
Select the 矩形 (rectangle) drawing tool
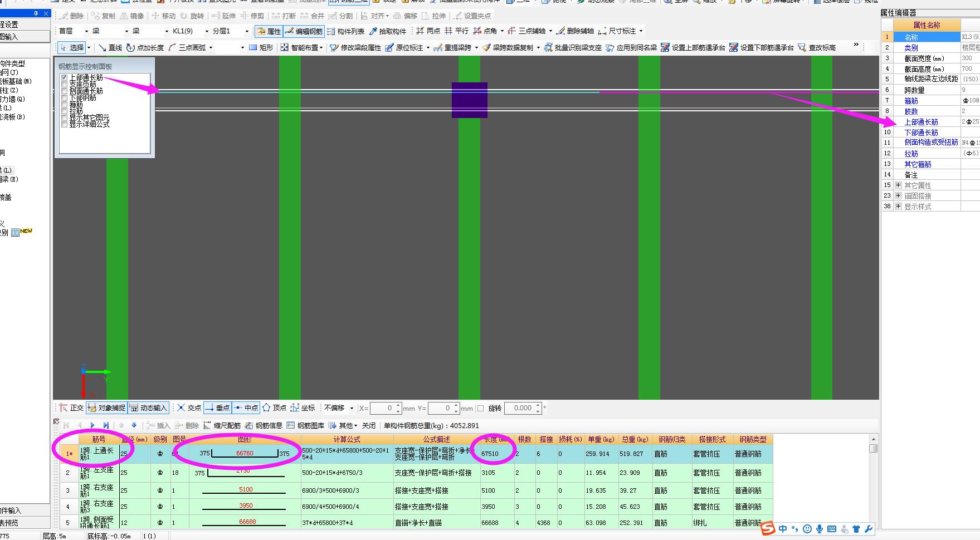pyautogui.click(x=261, y=47)
